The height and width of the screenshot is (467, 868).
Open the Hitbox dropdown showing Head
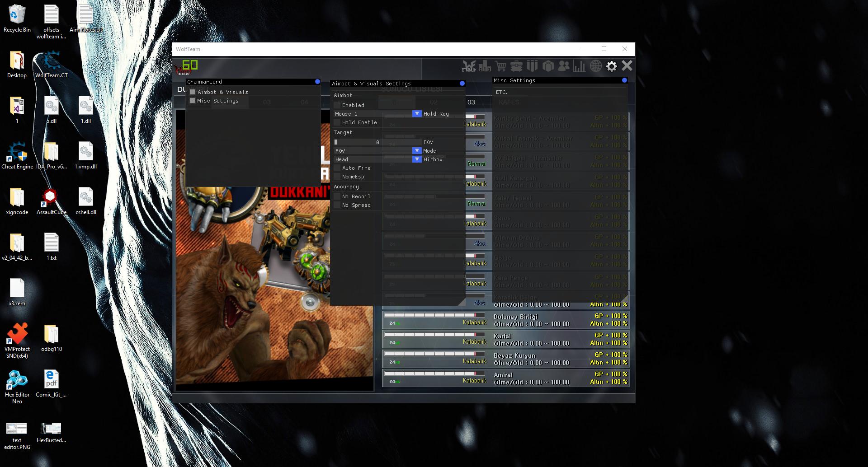[x=377, y=159]
